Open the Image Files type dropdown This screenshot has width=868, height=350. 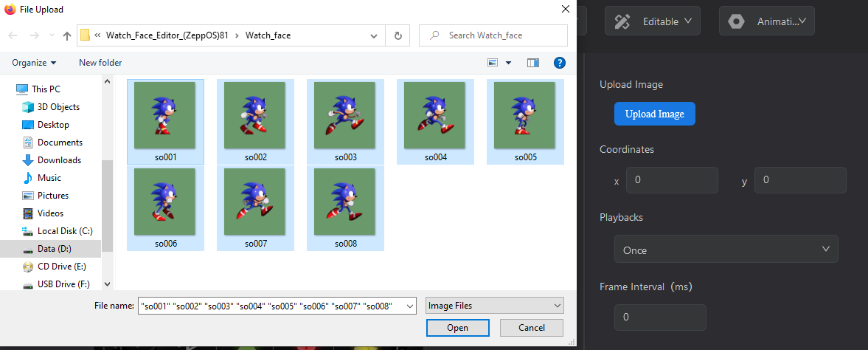494,306
